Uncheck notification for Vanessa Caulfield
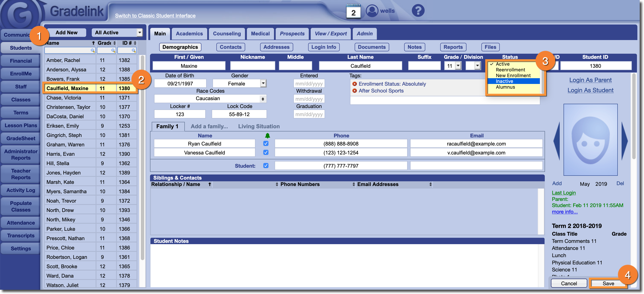The height and width of the screenshot is (294, 644). point(266,153)
